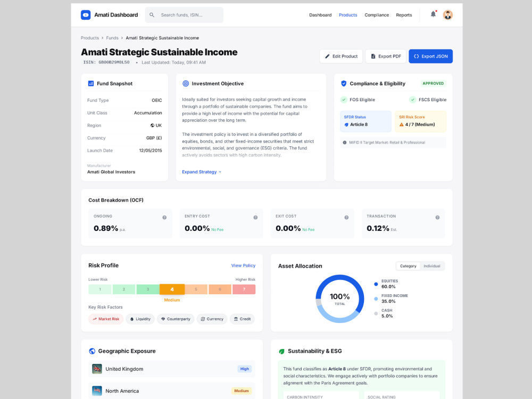Click the Cash legend dot
Screen dimensions: 532x399
(x=376, y=313)
